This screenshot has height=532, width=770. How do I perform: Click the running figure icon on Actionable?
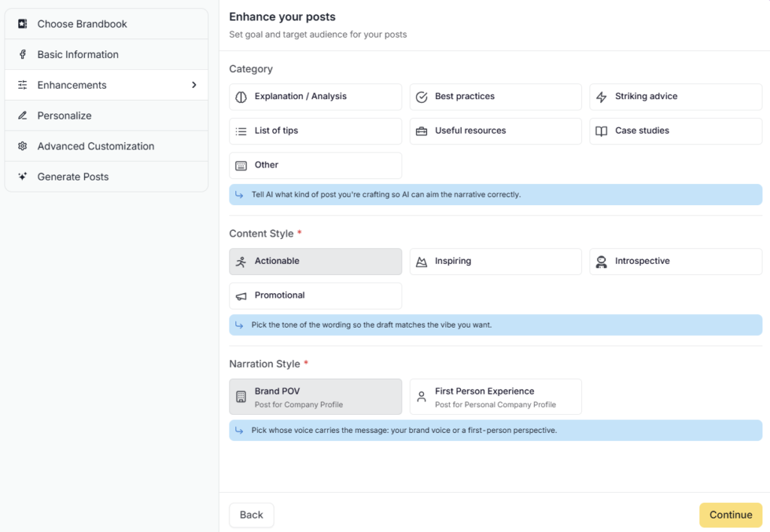point(242,261)
